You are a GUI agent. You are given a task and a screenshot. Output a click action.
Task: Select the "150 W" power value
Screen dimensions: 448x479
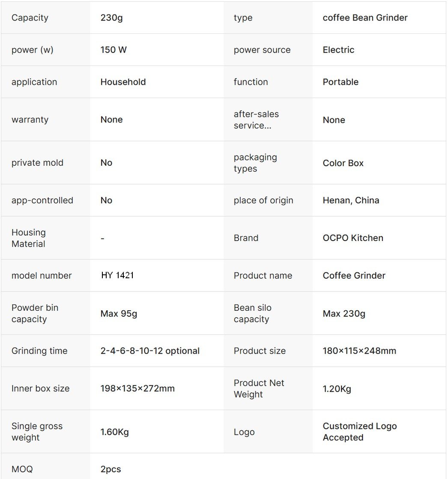tap(113, 50)
